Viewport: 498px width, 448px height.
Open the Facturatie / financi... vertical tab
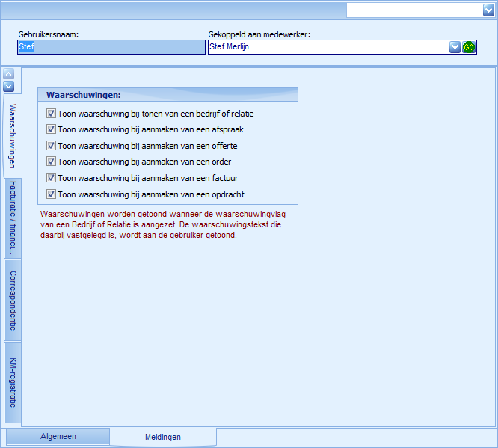click(13, 218)
